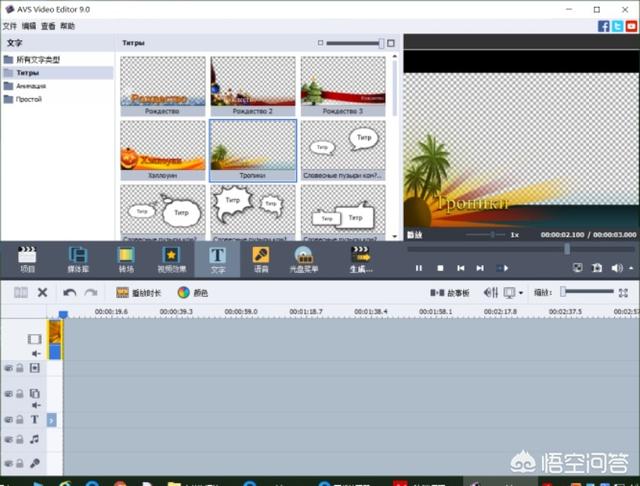Viewport: 640px width, 486px height.
Task: Delete selection with the X icon
Action: (42, 293)
